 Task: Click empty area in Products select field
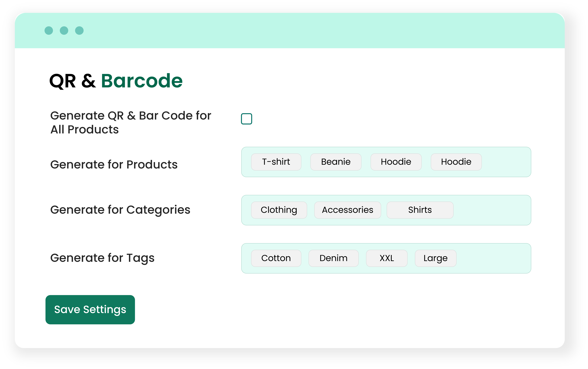tap(506, 162)
